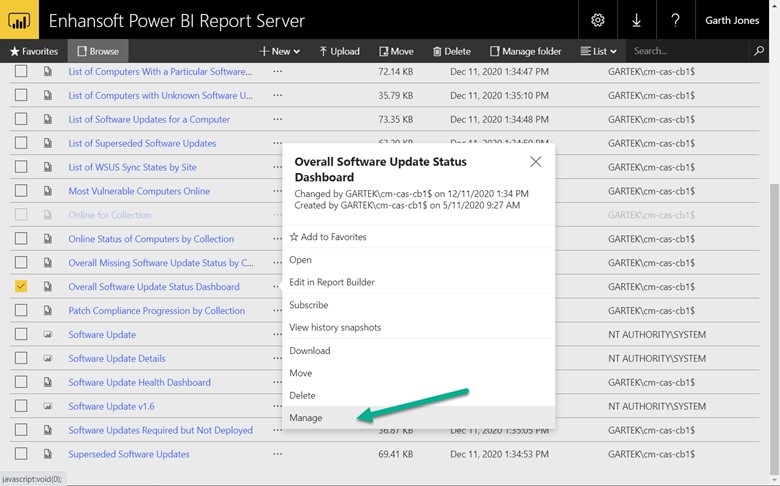Click the Power BI logo icon
The image size is (780, 486).
pyautogui.click(x=20, y=20)
